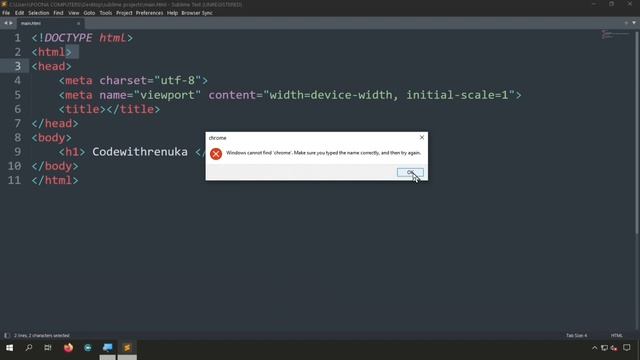This screenshot has height=360, width=640.
Task: Click the minimap preview
Action: [614, 35]
